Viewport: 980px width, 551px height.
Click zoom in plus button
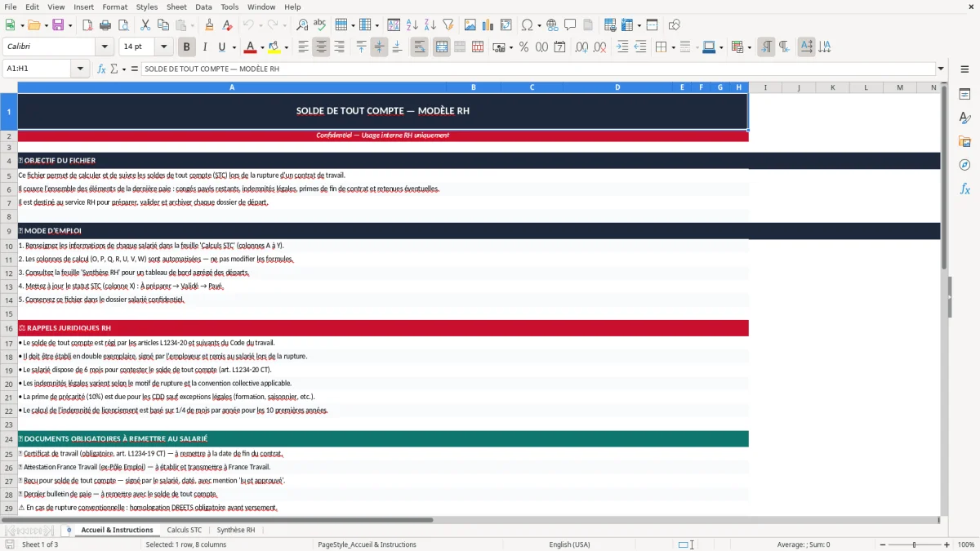click(x=947, y=544)
